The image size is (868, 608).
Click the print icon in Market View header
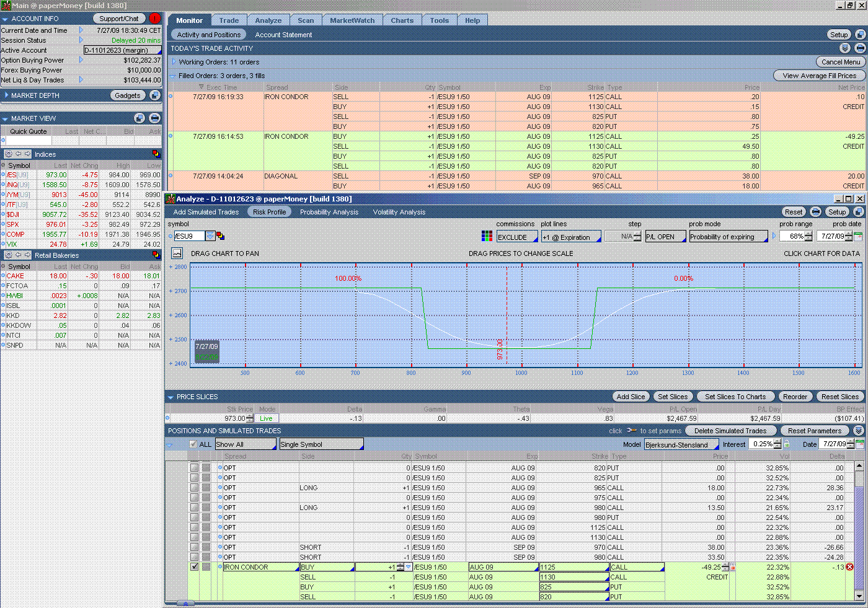(x=154, y=118)
